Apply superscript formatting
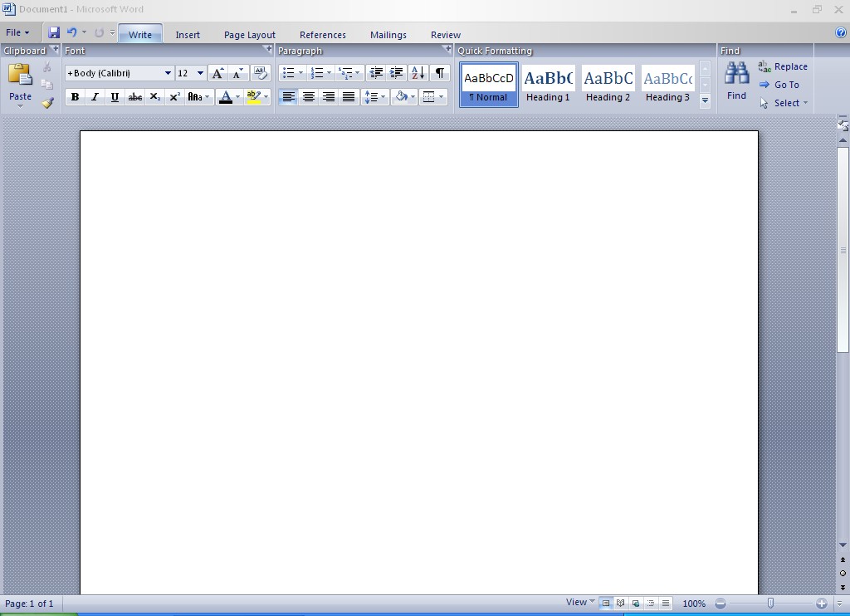The image size is (850, 616). [174, 97]
